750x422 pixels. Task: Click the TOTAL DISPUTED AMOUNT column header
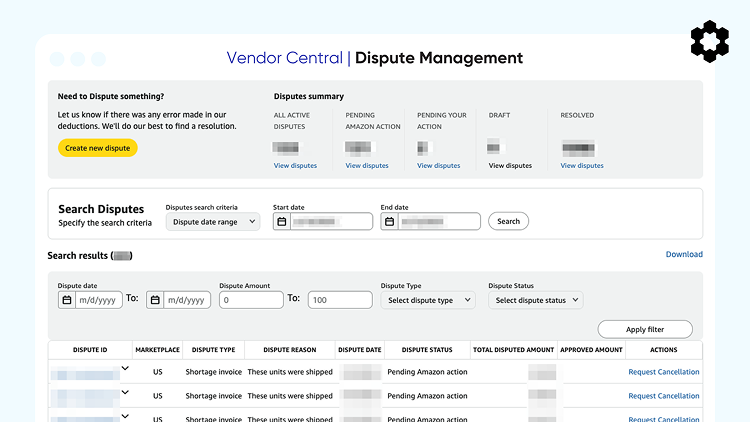coord(514,350)
